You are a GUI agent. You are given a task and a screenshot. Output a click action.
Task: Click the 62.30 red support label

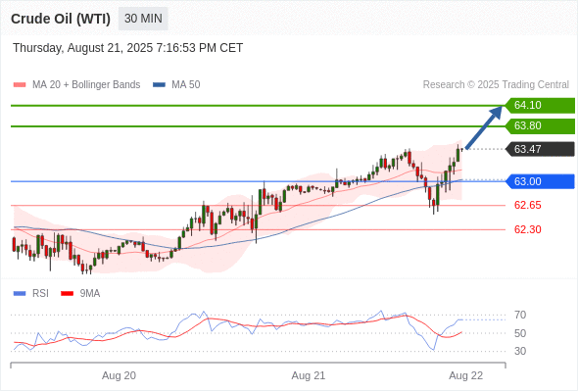528,229
